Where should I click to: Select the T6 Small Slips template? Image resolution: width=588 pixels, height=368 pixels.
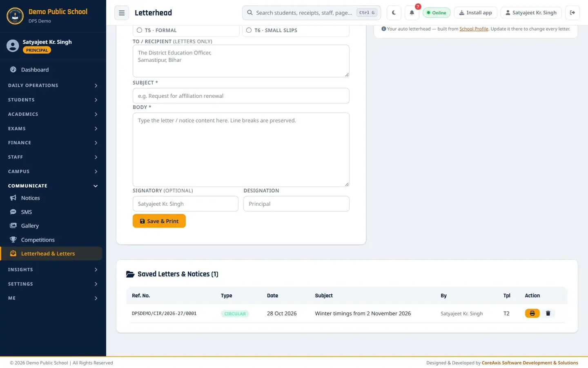click(x=296, y=30)
